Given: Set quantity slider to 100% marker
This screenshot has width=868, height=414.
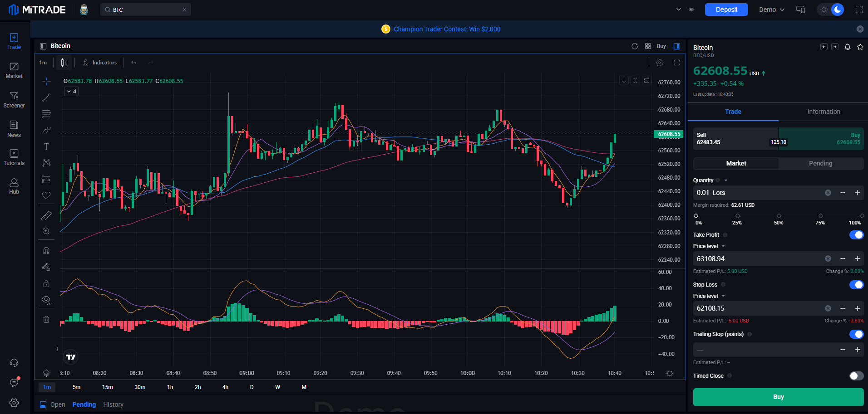Looking at the screenshot, I should [862, 216].
